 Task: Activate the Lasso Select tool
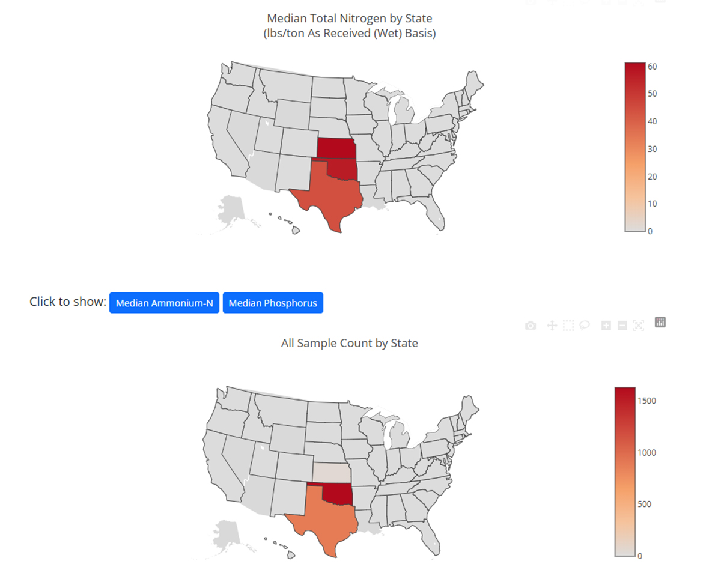[x=585, y=326]
